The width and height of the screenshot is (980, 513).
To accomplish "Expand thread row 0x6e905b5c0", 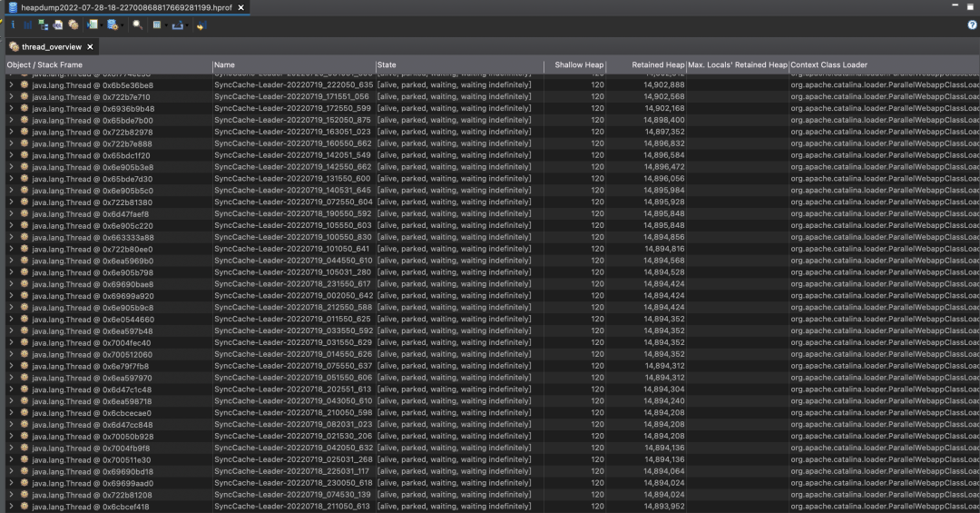I will coord(11,190).
